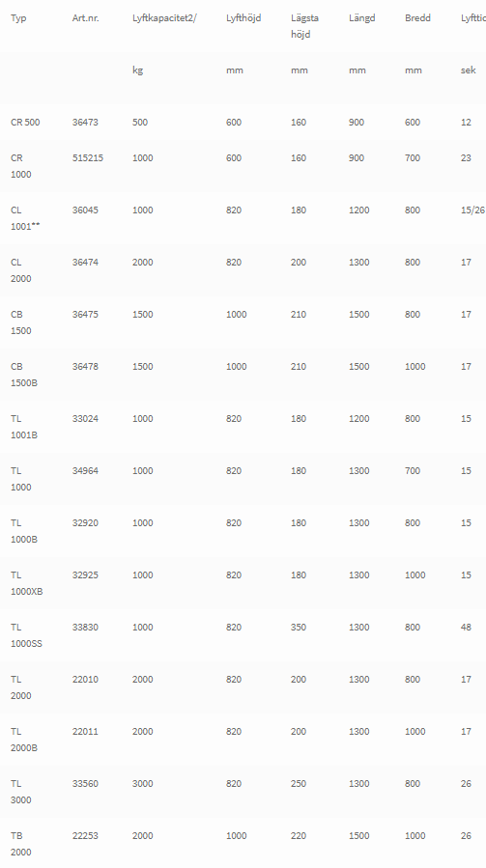Image resolution: width=486 pixels, height=868 pixels.
Task: Click the TL 1000XB type cell
Action: [27, 583]
